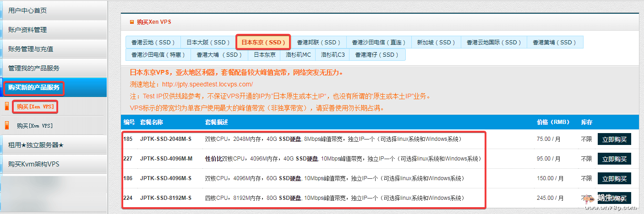Open 账户资料管理 sidebar item
This screenshot has width=644, height=214.
coord(27,30)
